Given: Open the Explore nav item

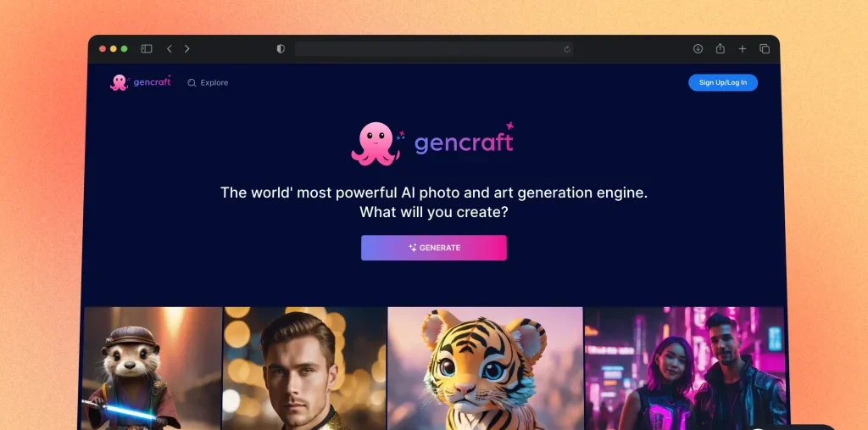Looking at the screenshot, I should point(208,82).
